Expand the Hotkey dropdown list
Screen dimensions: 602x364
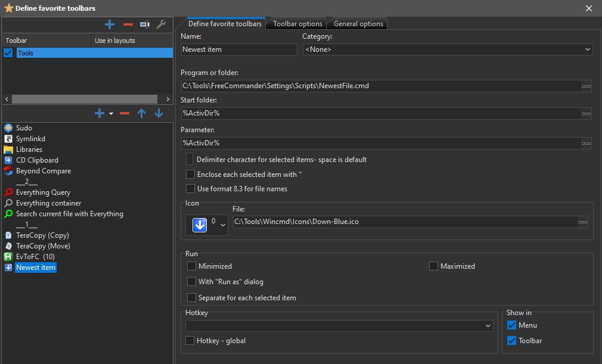(489, 326)
